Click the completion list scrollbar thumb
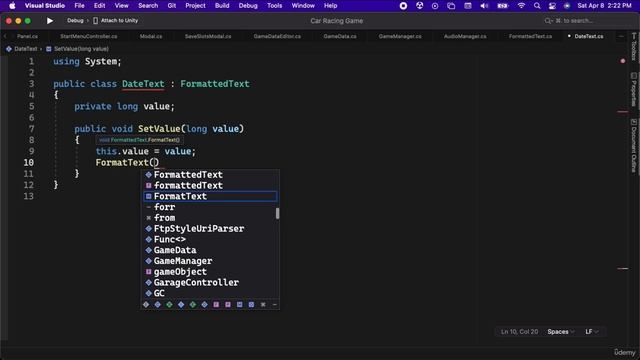Screen dimensions: 640x360 [x=278, y=213]
